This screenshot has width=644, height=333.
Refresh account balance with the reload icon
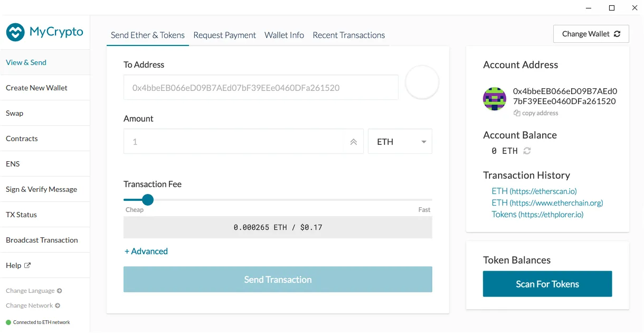tap(527, 151)
